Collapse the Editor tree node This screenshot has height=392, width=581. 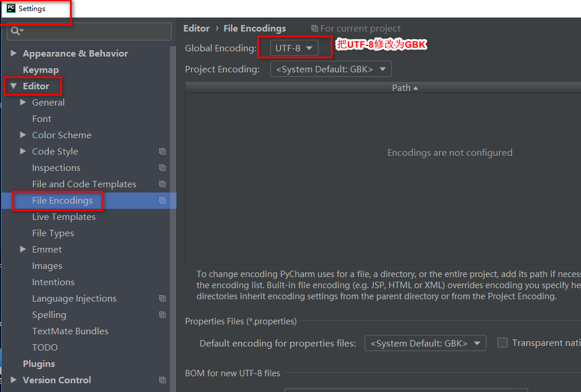(x=14, y=86)
